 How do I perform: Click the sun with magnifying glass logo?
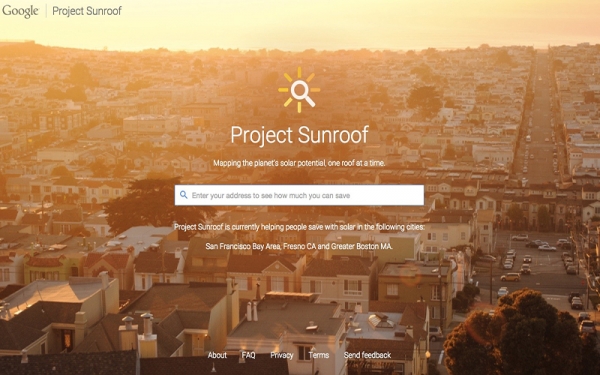(299, 90)
